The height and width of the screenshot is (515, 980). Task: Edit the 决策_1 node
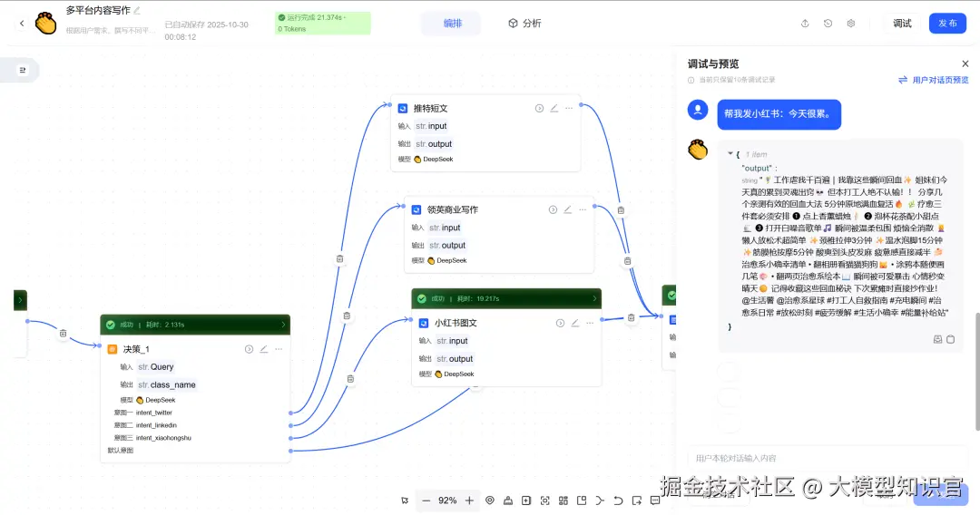click(x=264, y=350)
